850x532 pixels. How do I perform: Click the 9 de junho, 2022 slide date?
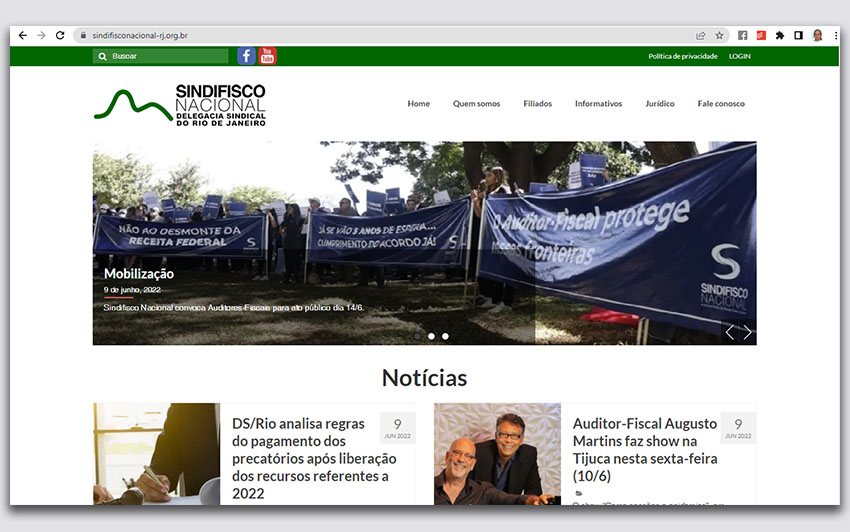coord(132,290)
